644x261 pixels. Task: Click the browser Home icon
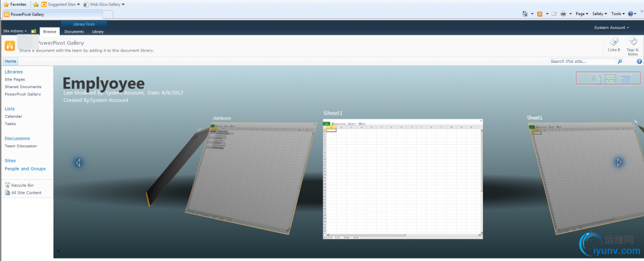tap(525, 14)
